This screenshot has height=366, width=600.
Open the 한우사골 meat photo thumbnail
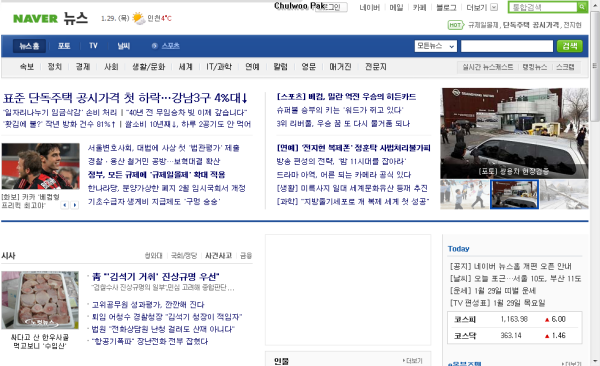pos(40,300)
